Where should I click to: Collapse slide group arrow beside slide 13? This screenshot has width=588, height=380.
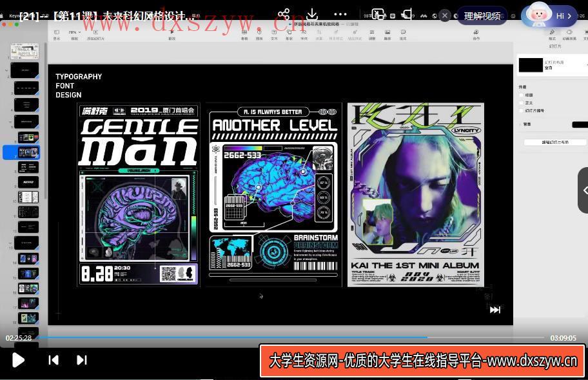tap(10, 243)
